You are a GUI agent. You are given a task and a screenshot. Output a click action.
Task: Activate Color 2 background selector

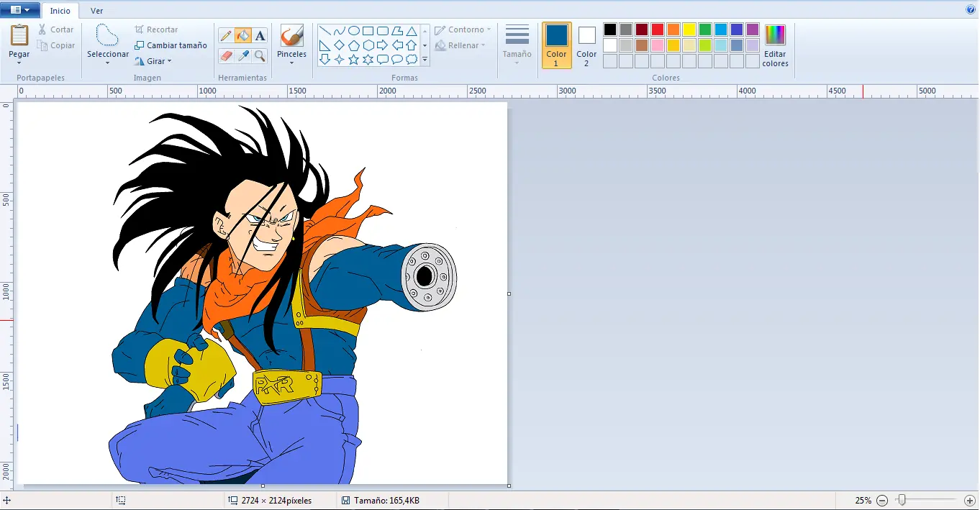(x=586, y=45)
